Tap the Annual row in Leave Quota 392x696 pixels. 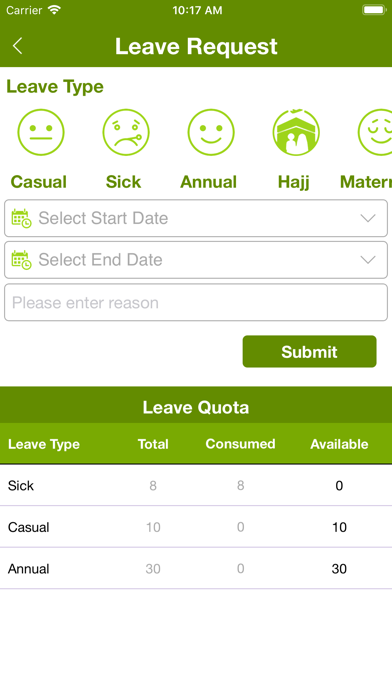tap(196, 569)
